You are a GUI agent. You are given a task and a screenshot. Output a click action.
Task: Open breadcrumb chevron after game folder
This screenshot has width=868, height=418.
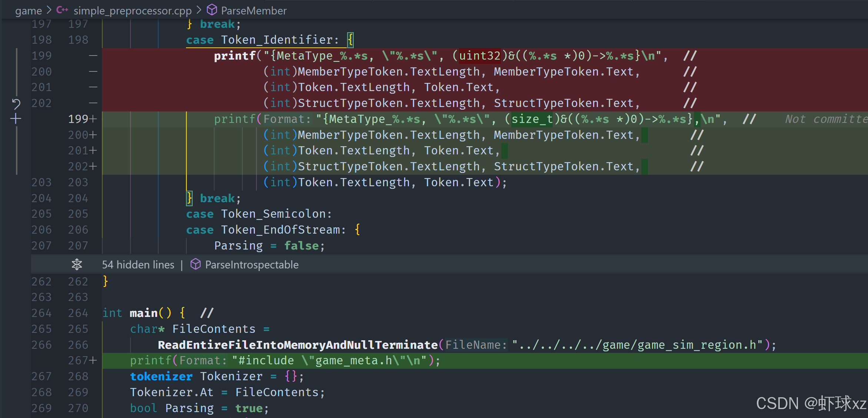pyautogui.click(x=49, y=10)
